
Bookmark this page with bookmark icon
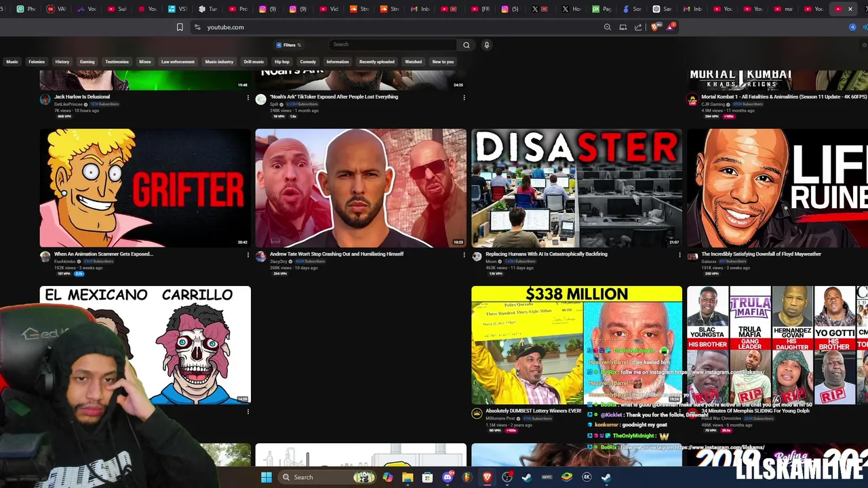[x=180, y=27]
